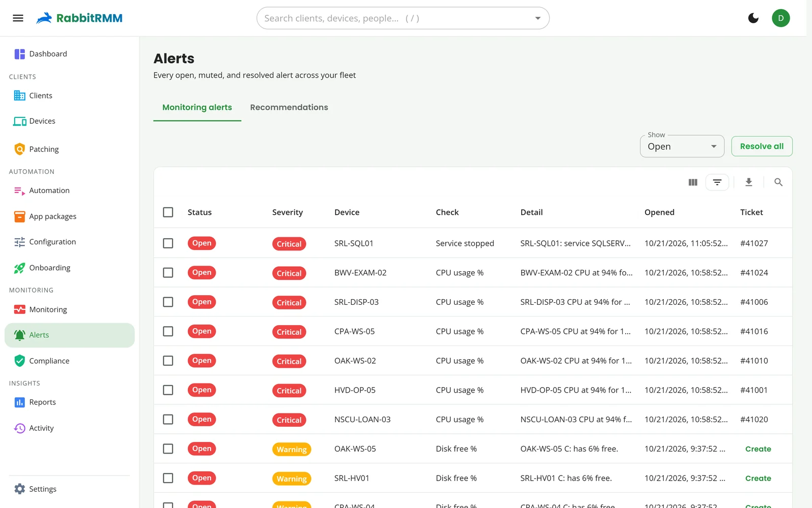The width and height of the screenshot is (812, 508).
Task: Check the OAK-WS-05 alert row
Action: pos(168,449)
